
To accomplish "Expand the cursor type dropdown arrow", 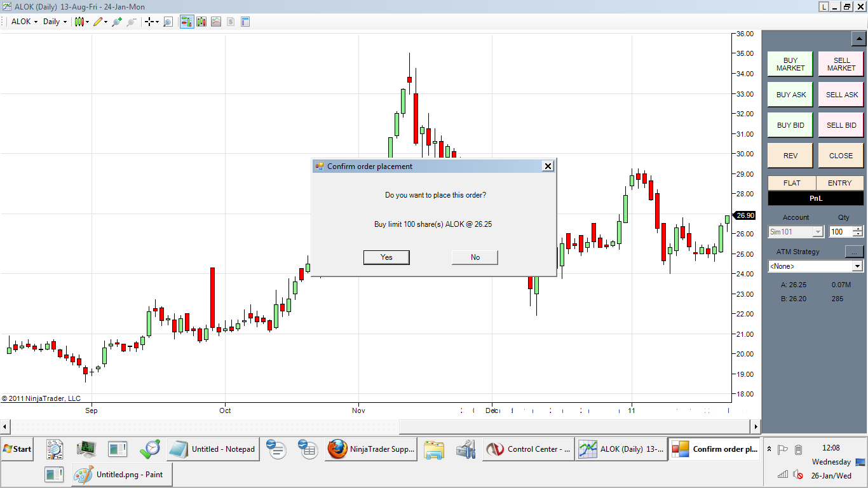I will (157, 22).
